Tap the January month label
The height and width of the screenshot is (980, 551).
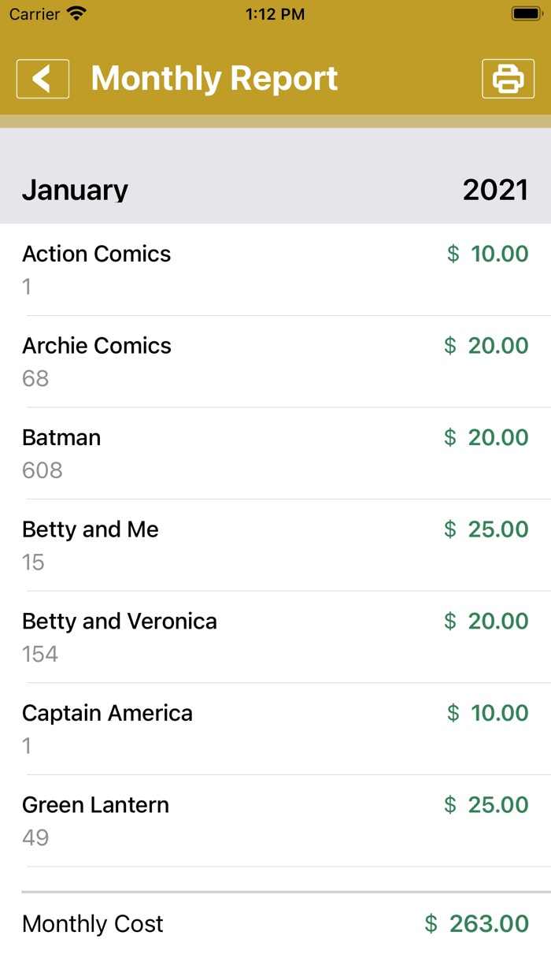point(75,189)
